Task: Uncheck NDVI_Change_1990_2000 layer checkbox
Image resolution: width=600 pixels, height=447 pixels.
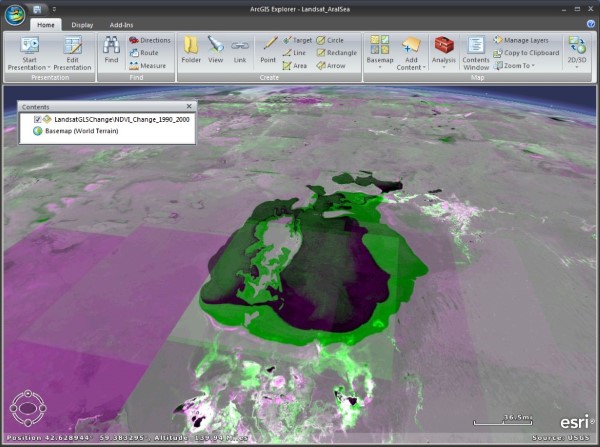Action: pos(37,119)
